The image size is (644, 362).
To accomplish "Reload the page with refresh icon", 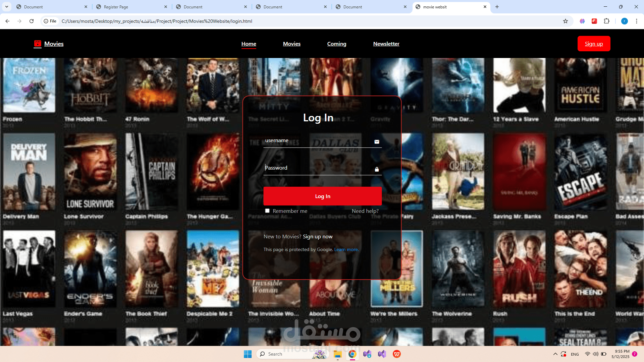I will [32, 21].
